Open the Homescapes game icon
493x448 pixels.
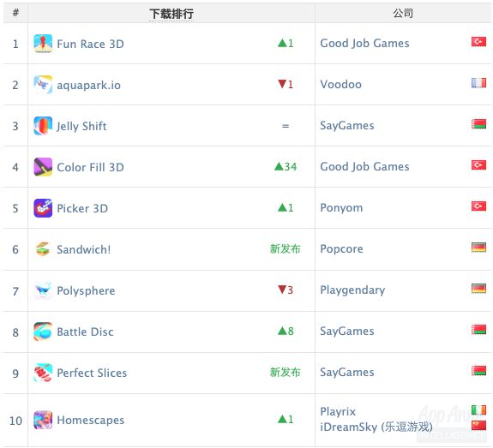43,421
